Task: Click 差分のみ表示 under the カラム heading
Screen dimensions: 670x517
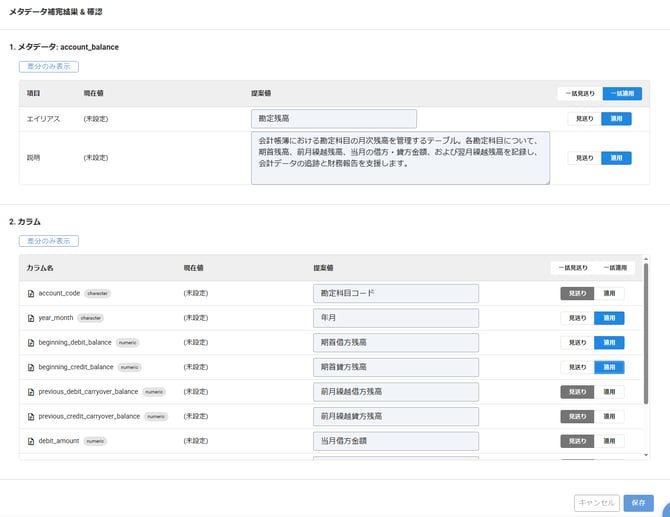Action: [48, 241]
